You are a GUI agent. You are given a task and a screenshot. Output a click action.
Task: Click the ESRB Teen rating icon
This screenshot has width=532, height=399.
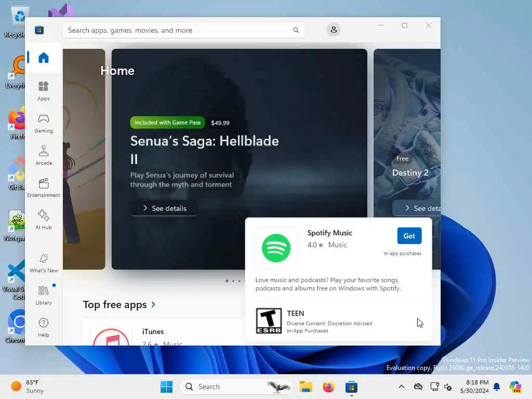point(269,321)
